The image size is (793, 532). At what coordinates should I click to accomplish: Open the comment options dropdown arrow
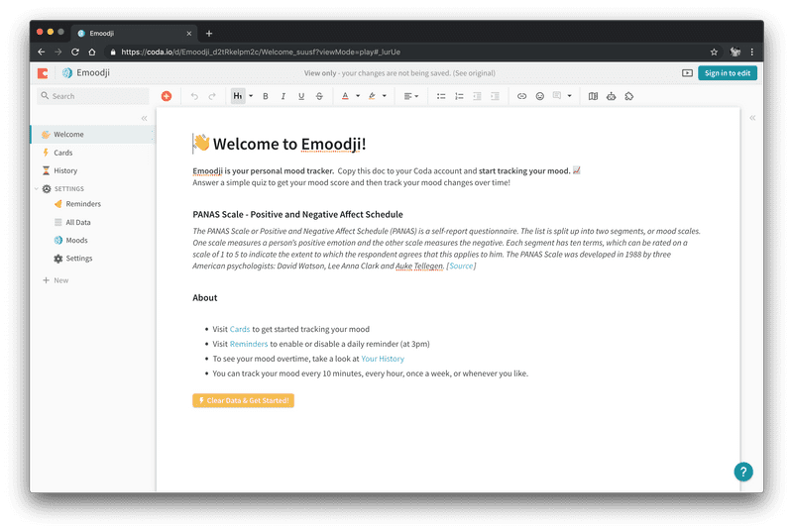pos(569,96)
